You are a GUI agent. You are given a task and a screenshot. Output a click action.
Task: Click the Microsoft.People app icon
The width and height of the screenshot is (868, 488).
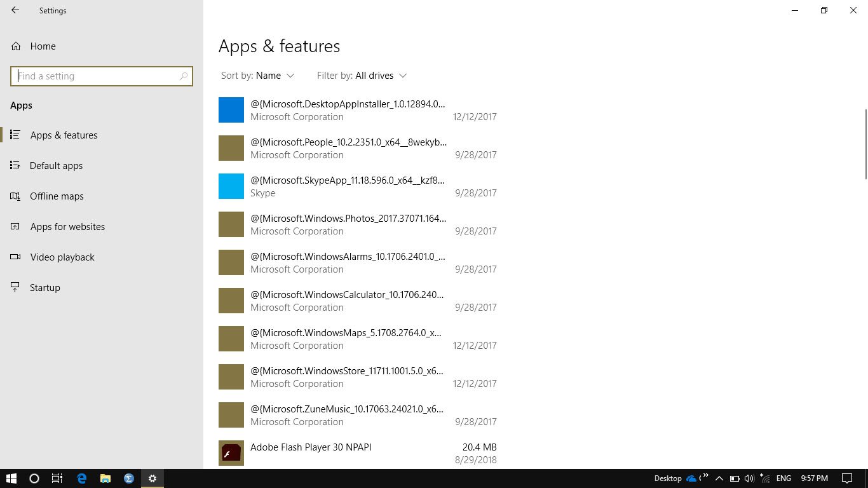(x=231, y=148)
